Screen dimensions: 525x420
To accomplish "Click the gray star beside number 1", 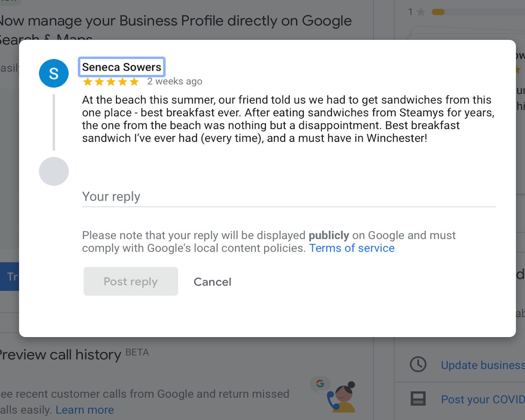I will tap(421, 12).
